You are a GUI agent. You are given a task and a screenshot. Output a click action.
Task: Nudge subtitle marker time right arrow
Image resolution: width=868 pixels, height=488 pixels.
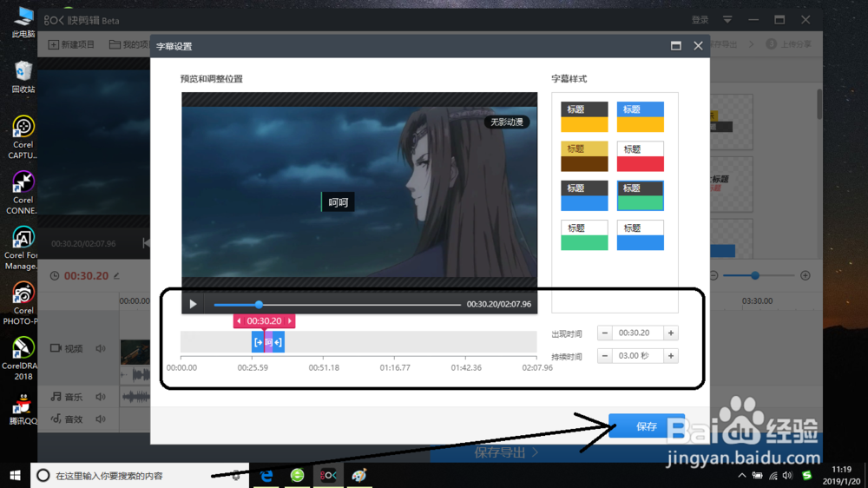290,321
